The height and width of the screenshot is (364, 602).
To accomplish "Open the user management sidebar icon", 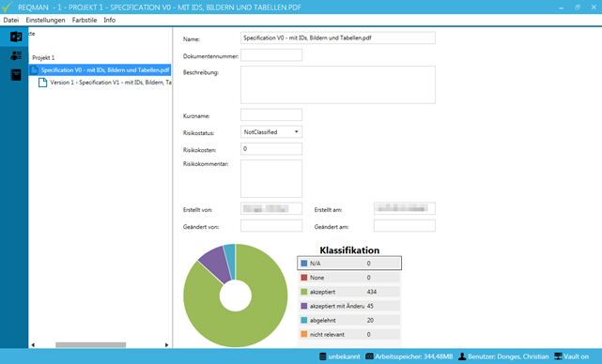I will click(16, 56).
